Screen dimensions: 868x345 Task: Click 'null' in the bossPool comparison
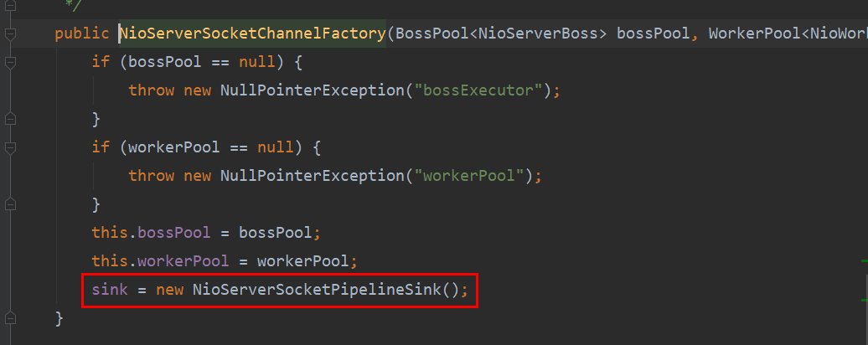(x=257, y=62)
